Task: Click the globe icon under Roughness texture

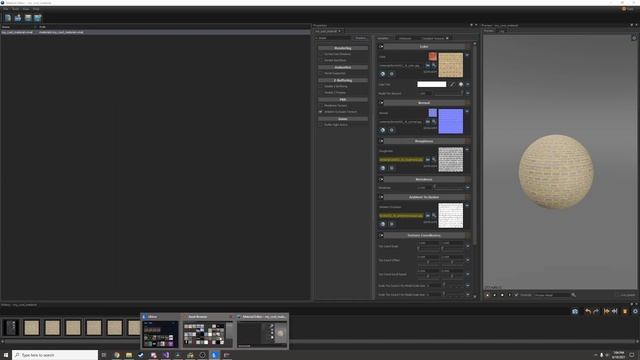Action: (x=382, y=168)
